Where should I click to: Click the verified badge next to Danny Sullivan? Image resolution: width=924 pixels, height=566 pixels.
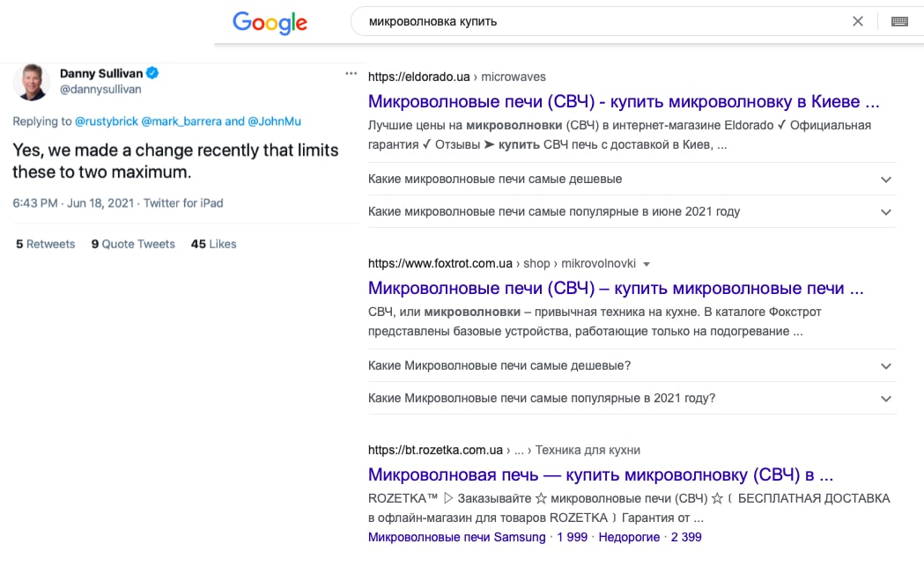(x=152, y=73)
